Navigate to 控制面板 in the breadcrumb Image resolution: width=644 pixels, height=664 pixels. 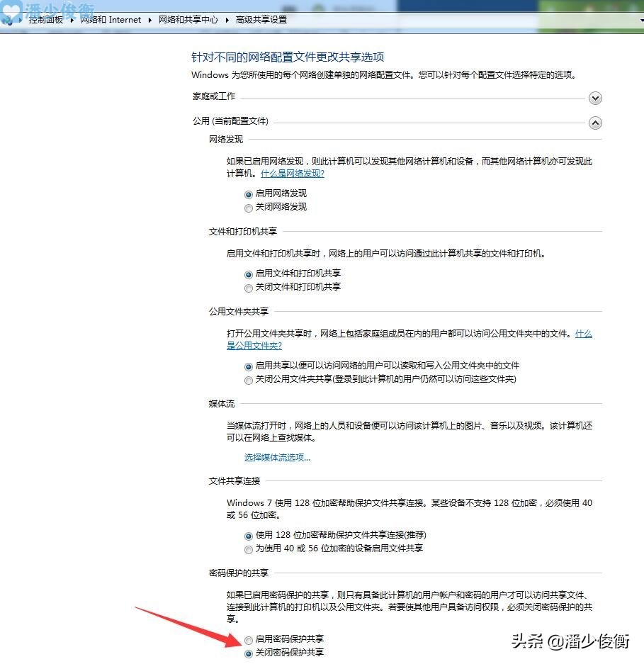45,20
